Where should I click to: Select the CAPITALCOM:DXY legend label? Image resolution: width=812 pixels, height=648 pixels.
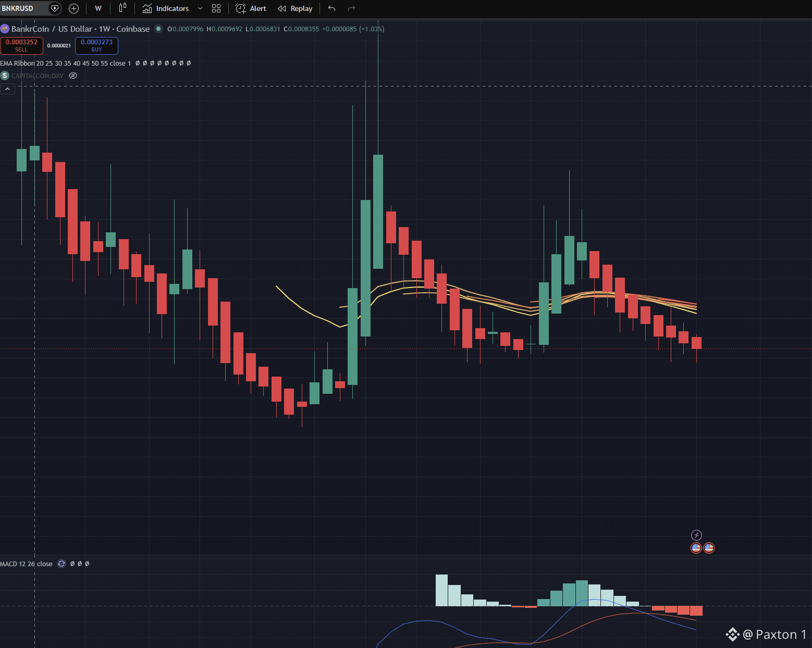click(x=38, y=76)
